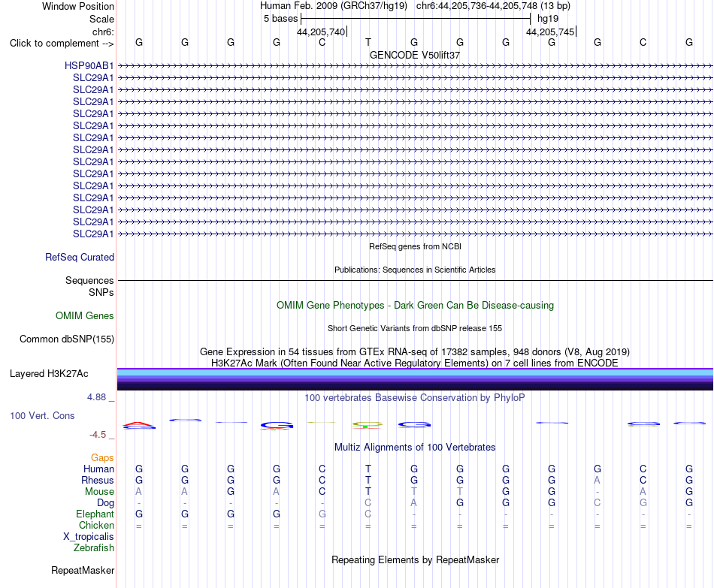Click the hg19 label beside the scale bar
The image size is (714, 588).
click(548, 19)
